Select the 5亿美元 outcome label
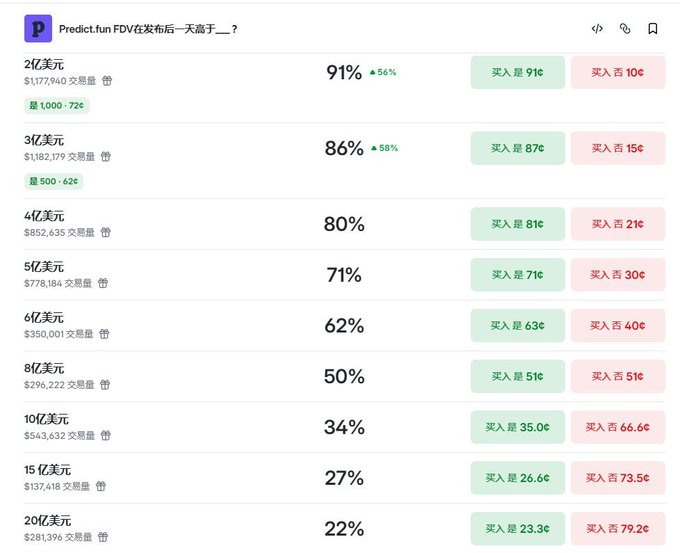 pos(44,267)
